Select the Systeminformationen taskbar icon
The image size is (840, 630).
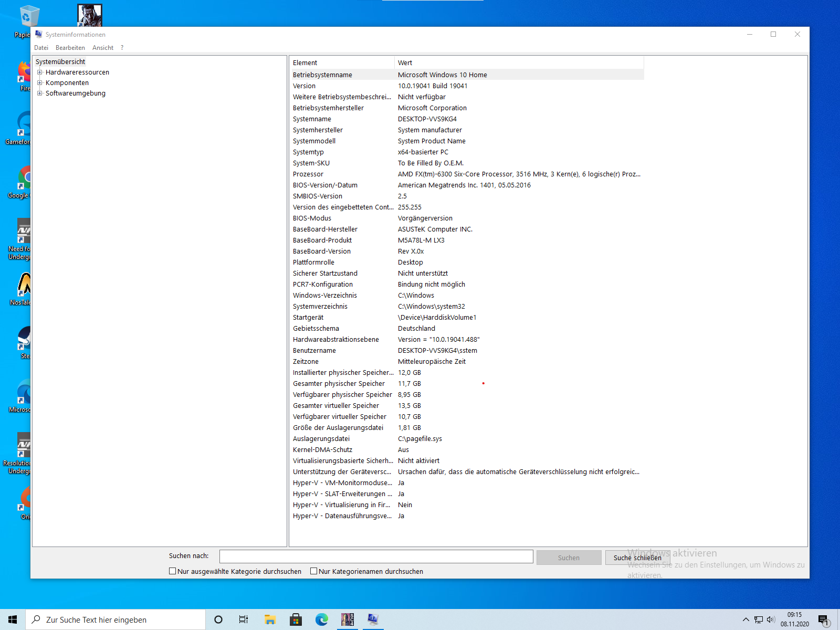click(373, 619)
